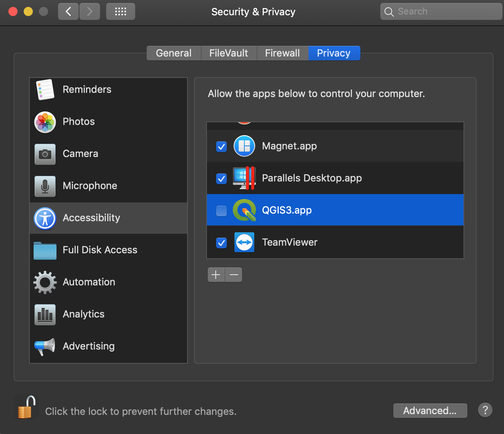Disable Magnet.app computer control
The width and height of the screenshot is (504, 434).
tap(221, 146)
